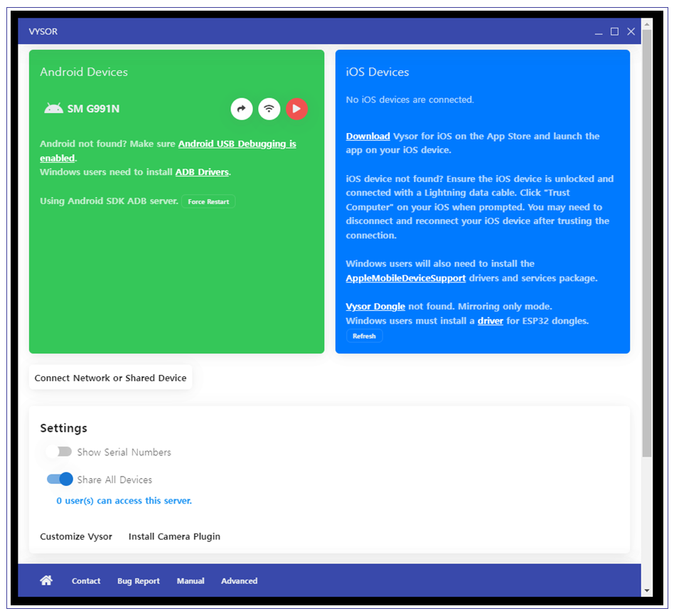This screenshot has width=674, height=616.
Task: Open the Vysor Dongle link
Action: (x=375, y=307)
